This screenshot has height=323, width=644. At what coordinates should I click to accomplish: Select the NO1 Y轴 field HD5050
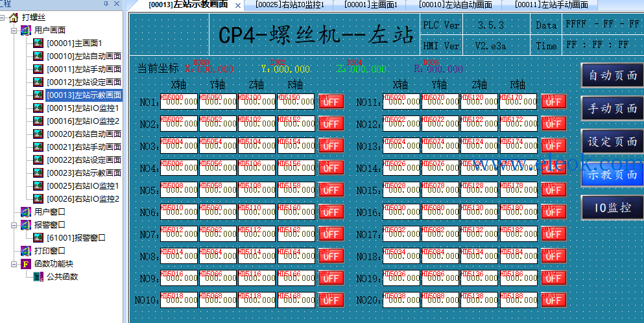tap(218, 101)
